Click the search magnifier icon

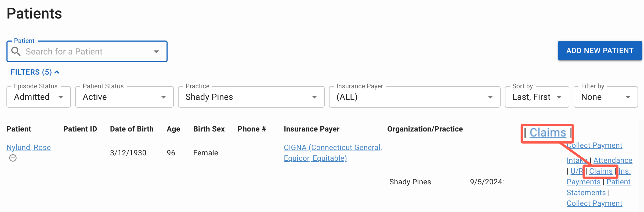click(x=16, y=51)
